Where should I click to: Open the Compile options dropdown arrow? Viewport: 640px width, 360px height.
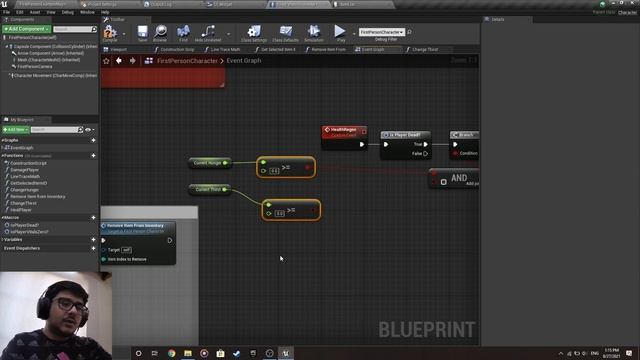point(124,34)
